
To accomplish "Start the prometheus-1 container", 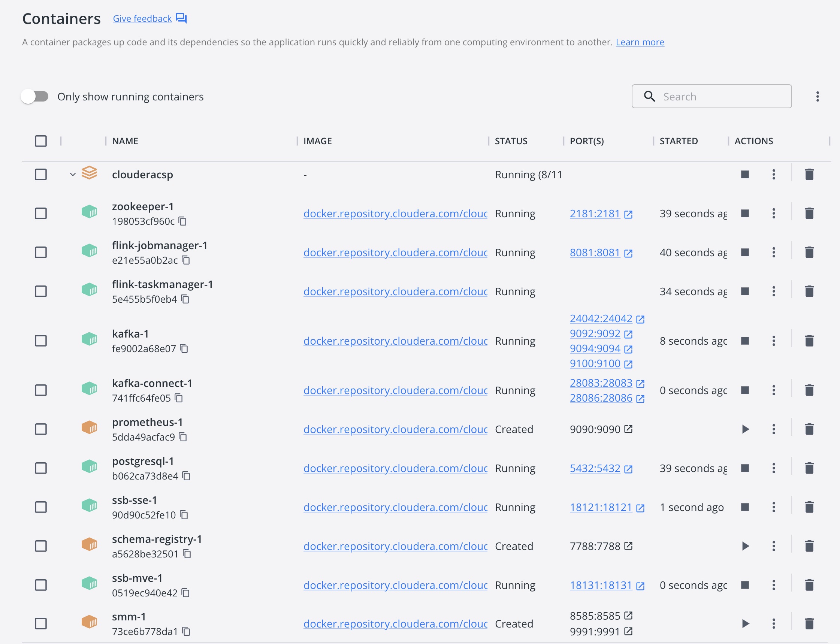I will coord(745,429).
